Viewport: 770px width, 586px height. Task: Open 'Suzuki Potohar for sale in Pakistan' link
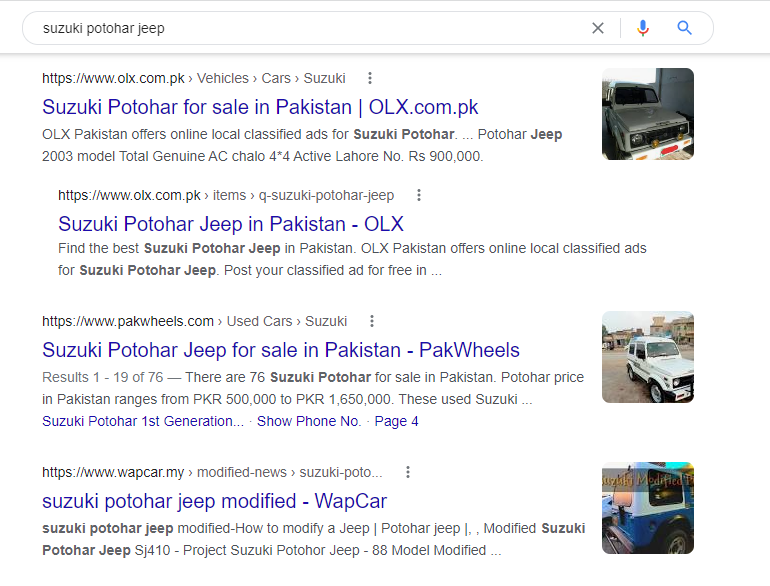pos(260,107)
